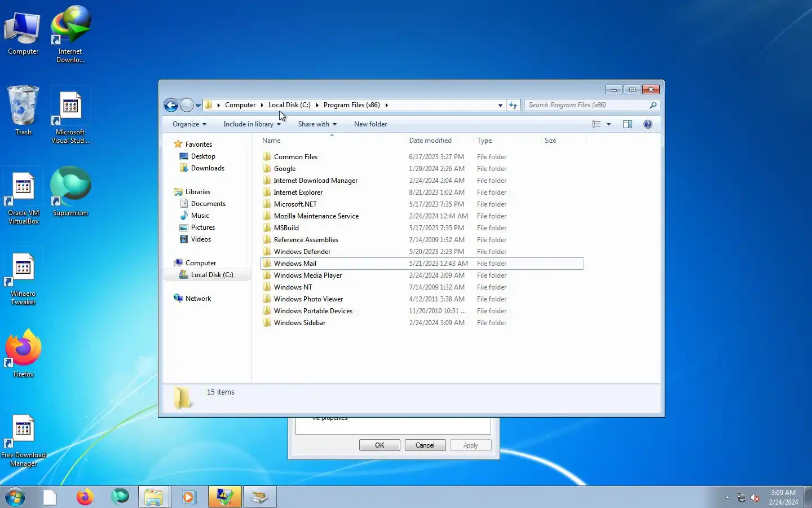Click Computer in the address breadcrumb
812x508 pixels.
pyautogui.click(x=240, y=105)
